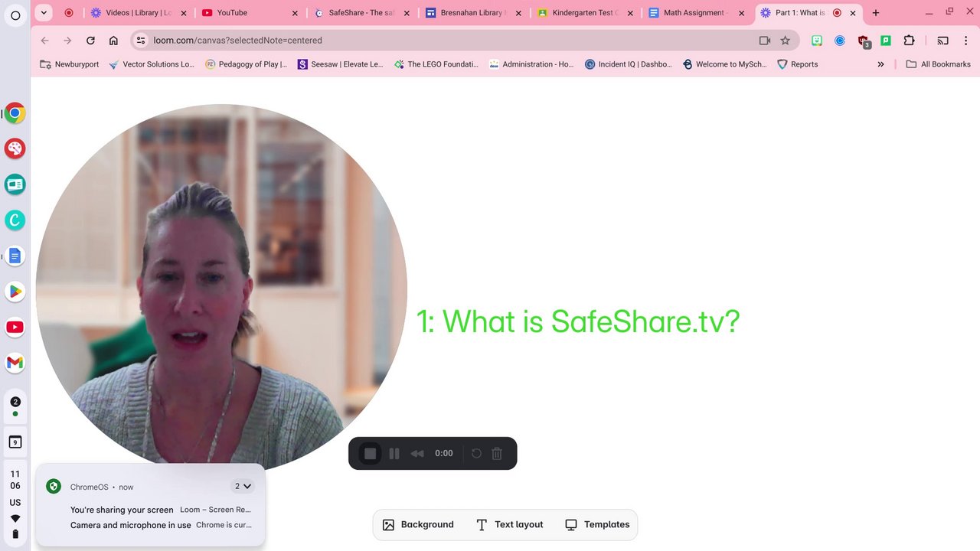The width and height of the screenshot is (980, 551).
Task: Reload the current page
Action: coord(90,41)
